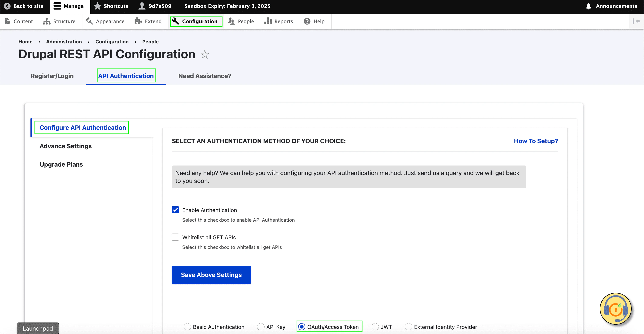The height and width of the screenshot is (334, 644).
Task: Uncheck the Enable Authentication checkbox
Action: (175, 210)
